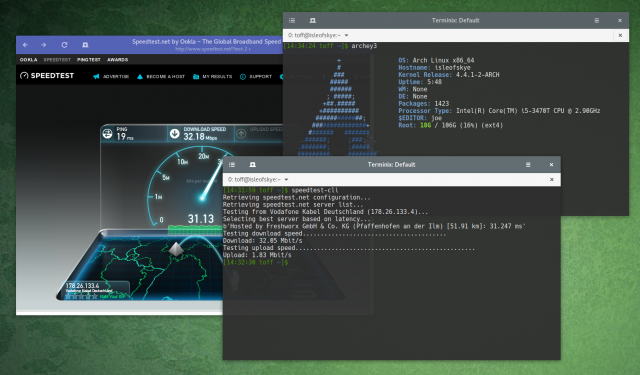Image resolution: width=640 pixels, height=375 pixels.
Task: Close the terminal pane in front Terminix window
Action: tap(551, 180)
